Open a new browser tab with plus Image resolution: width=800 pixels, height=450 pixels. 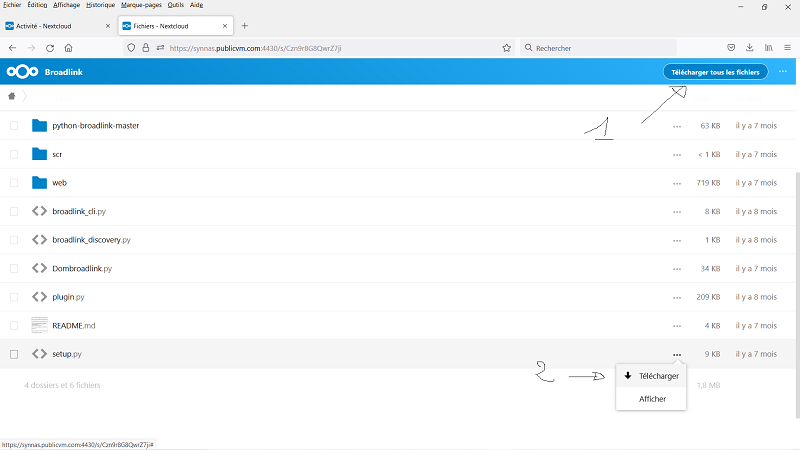click(x=244, y=26)
